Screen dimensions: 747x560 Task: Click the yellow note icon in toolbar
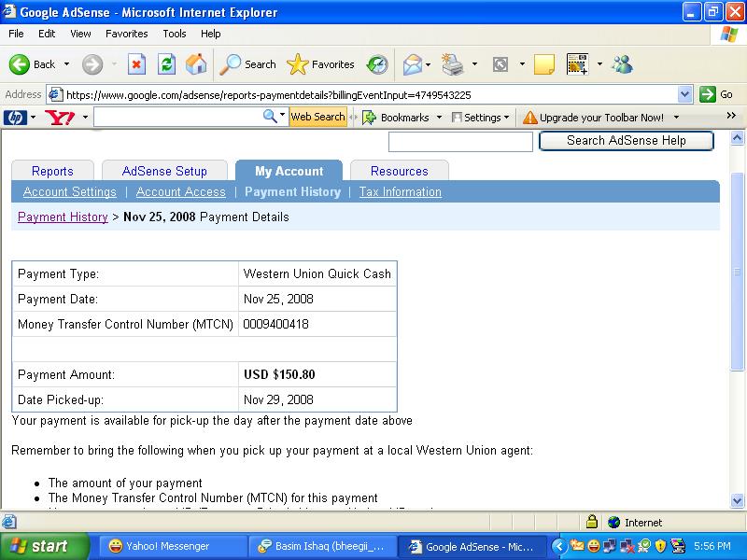(544, 64)
